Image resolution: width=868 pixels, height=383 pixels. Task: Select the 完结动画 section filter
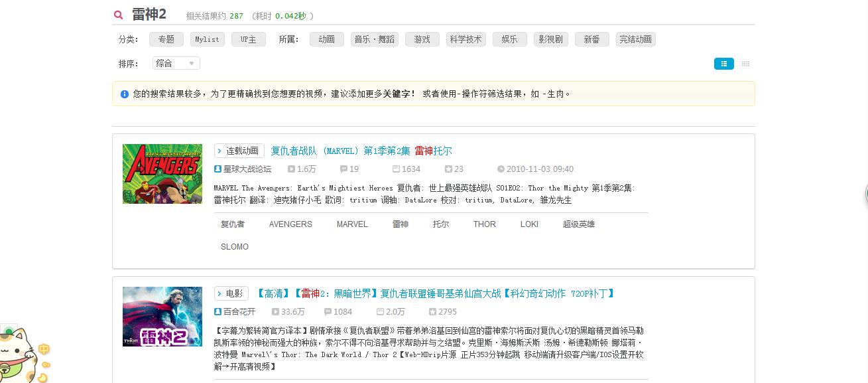636,39
